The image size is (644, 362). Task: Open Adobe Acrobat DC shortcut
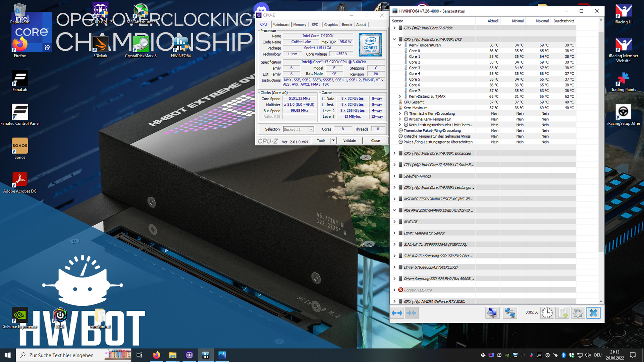click(x=20, y=182)
